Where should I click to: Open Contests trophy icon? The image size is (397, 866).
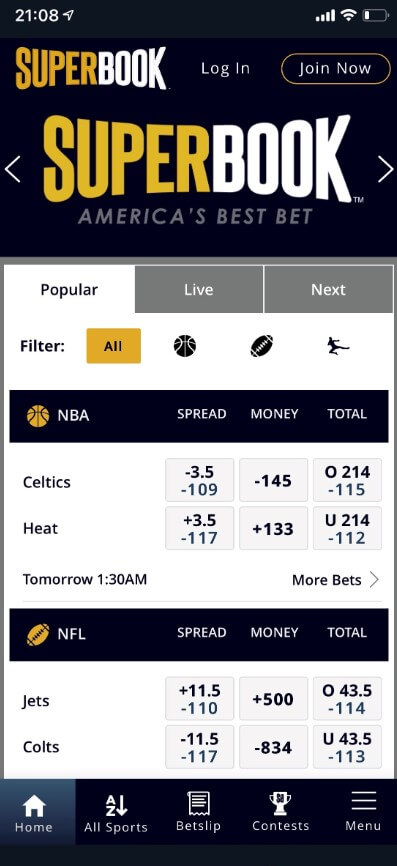pyautogui.click(x=280, y=802)
